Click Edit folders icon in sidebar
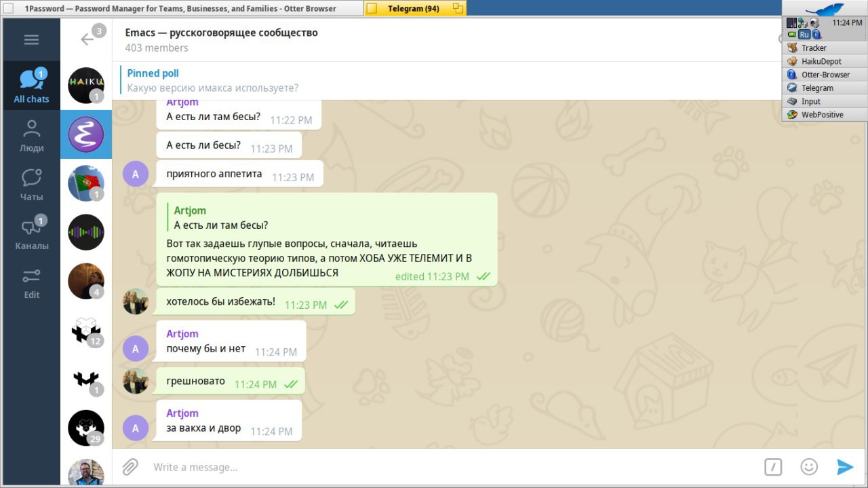Screen dimensions: 868x488 (31, 282)
